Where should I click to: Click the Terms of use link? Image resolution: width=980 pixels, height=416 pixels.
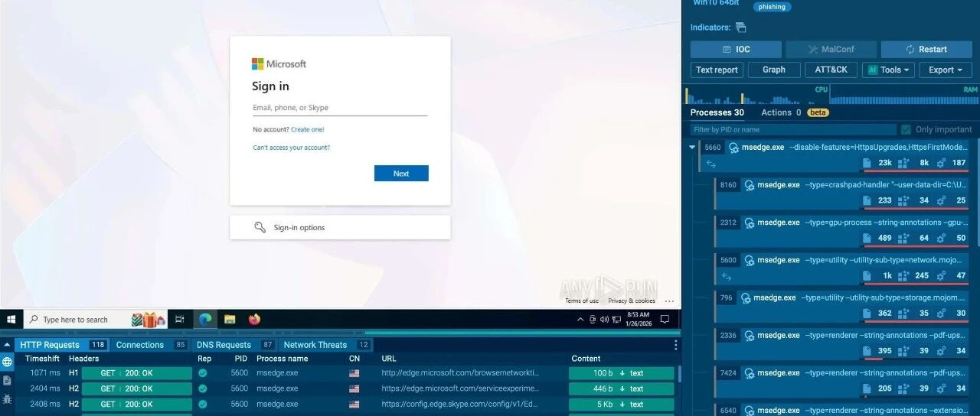(x=582, y=301)
